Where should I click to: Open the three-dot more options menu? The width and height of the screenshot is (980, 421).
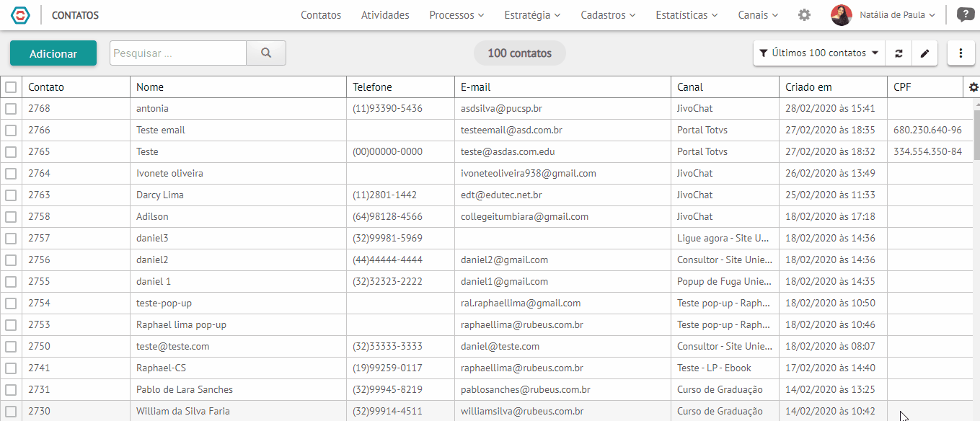[x=961, y=53]
